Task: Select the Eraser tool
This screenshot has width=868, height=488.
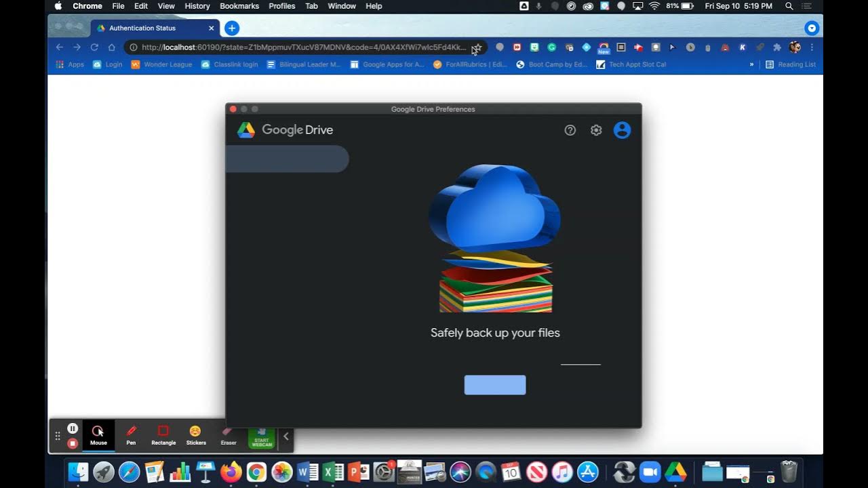Action: coord(229,435)
